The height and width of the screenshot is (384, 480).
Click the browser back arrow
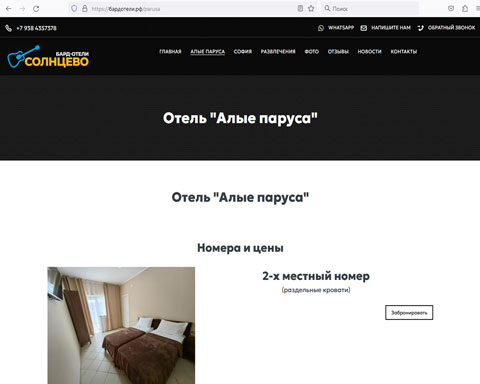tap(9, 9)
